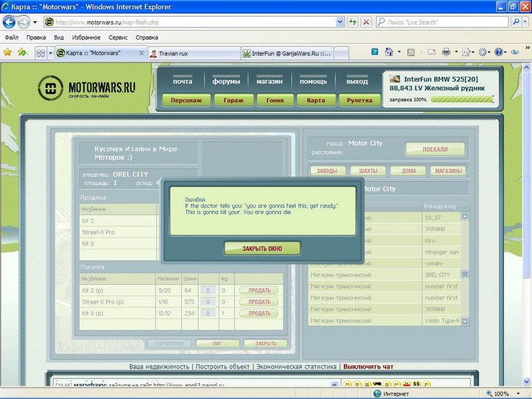Screen dimensions: 532x399
Task: Close the Карта Motorwars tab
Action: pos(141,53)
